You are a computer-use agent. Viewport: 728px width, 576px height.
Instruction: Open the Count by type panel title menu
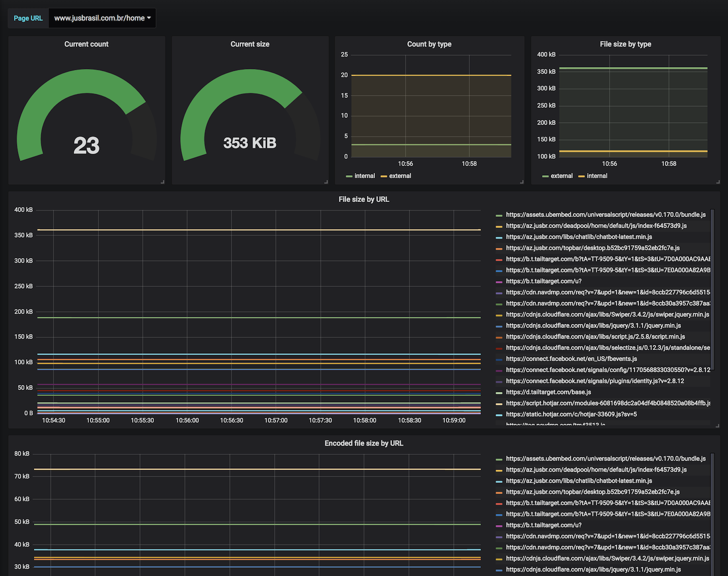[x=430, y=44]
